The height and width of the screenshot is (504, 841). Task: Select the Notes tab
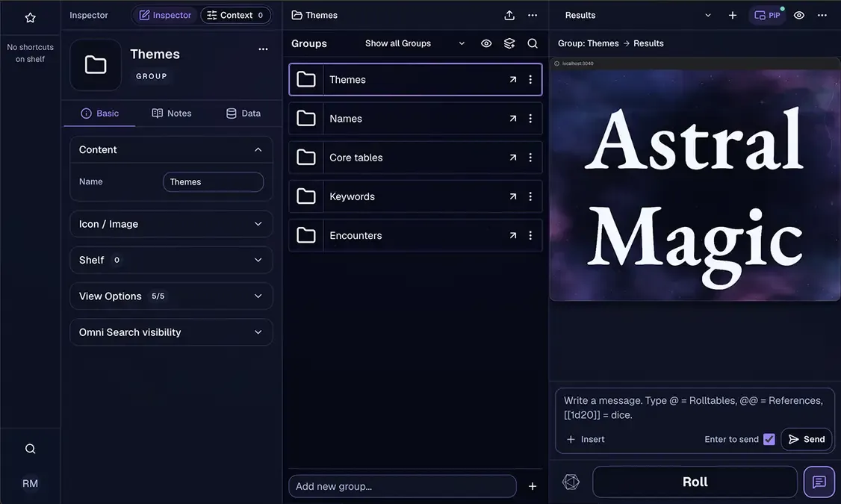[172, 113]
